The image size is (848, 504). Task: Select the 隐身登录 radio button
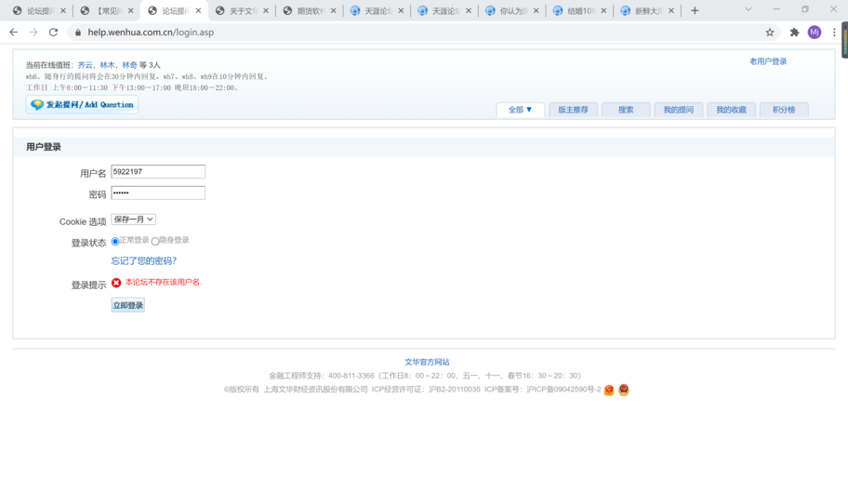pos(155,241)
